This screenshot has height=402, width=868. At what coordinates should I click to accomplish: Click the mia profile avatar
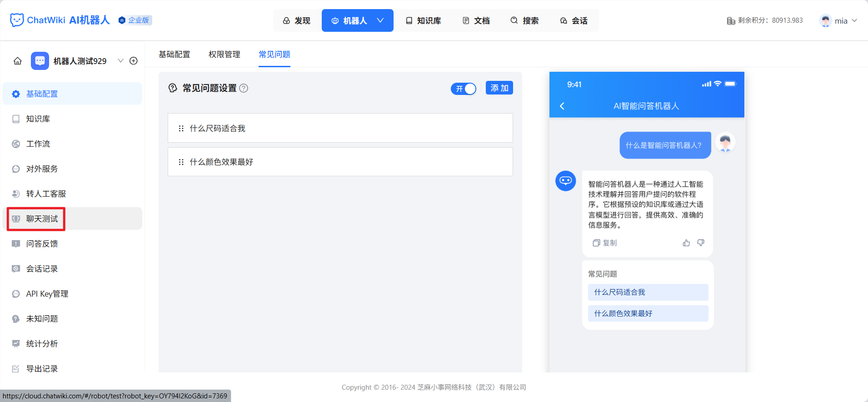click(x=825, y=20)
